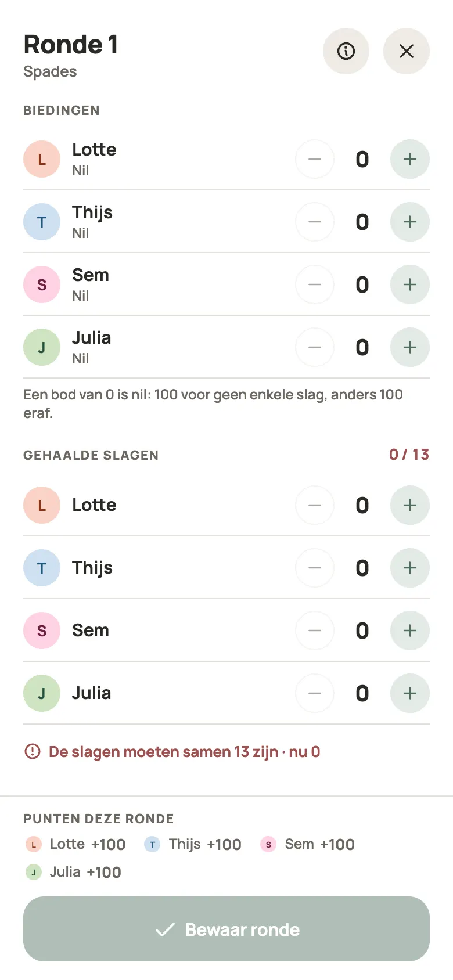The image size is (453, 980).
Task: Increase Lotte's bid with plus
Action: [410, 159]
